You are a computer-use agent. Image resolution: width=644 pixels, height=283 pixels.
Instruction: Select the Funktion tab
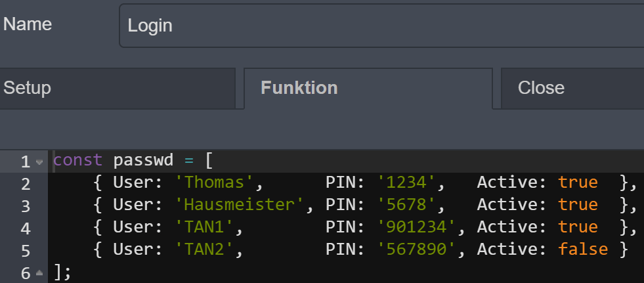368,88
